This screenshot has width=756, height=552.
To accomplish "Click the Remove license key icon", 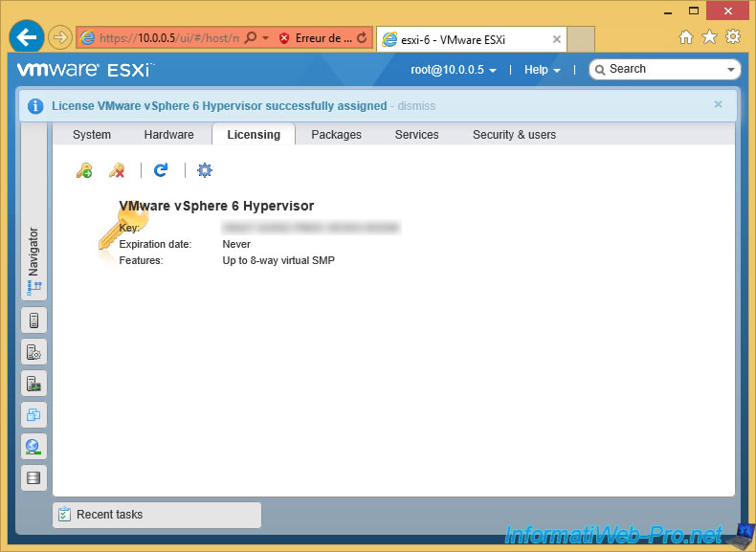I will 117,170.
